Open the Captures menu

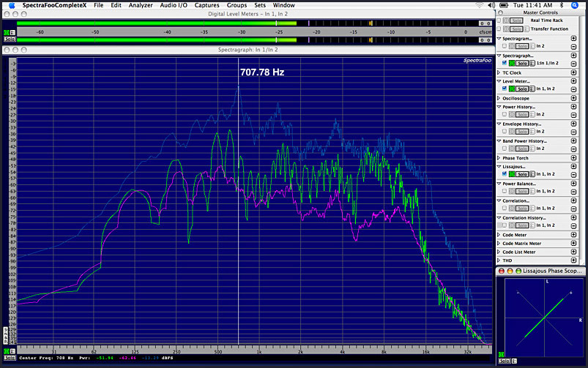(x=206, y=5)
